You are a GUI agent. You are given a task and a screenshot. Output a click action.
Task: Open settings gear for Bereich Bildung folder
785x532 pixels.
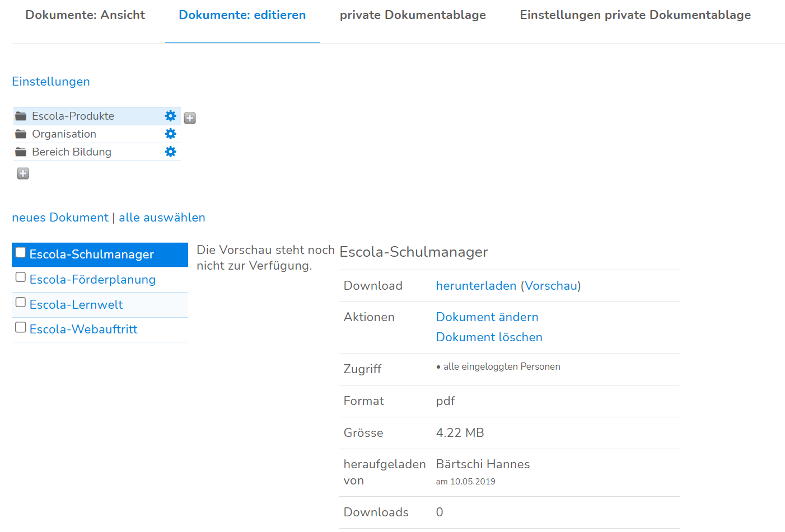coord(171,152)
